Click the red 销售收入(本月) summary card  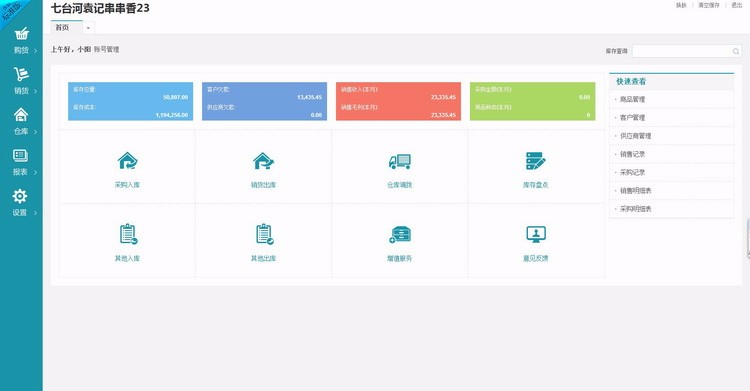pos(398,101)
